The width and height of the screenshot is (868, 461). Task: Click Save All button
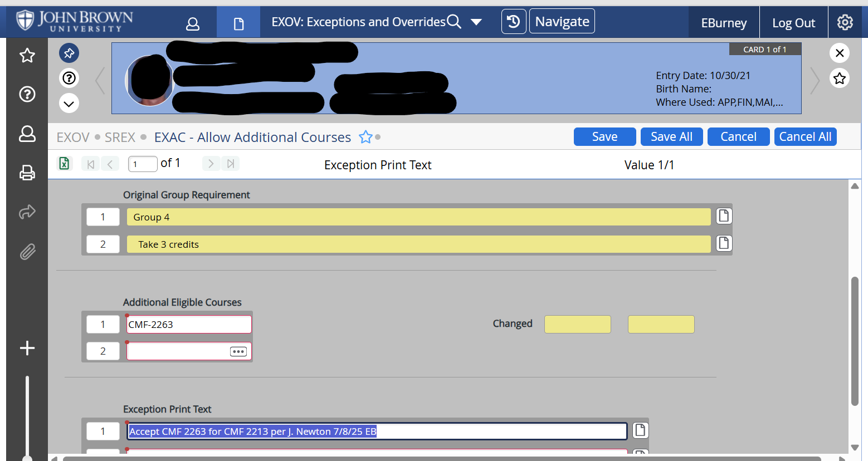click(671, 137)
